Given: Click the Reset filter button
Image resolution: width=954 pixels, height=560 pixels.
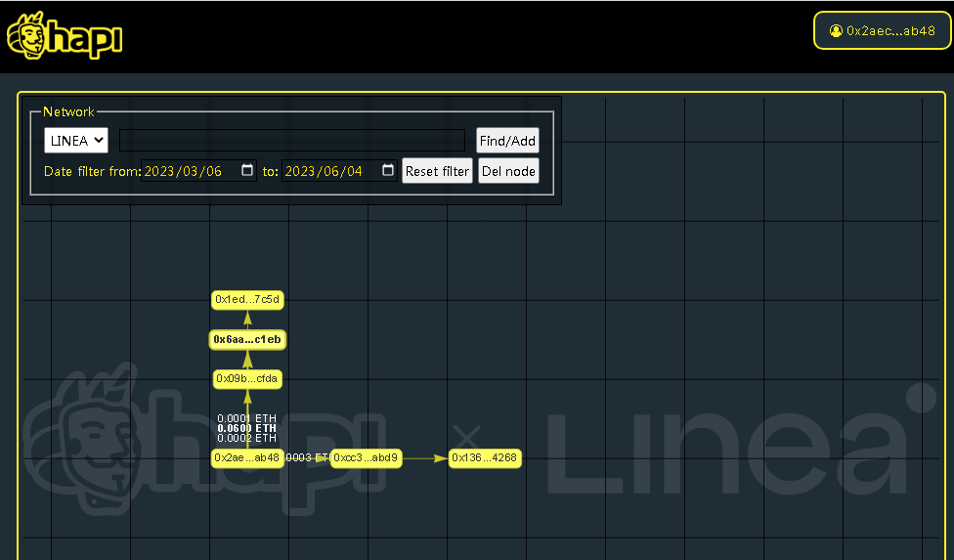Looking at the screenshot, I should point(437,171).
